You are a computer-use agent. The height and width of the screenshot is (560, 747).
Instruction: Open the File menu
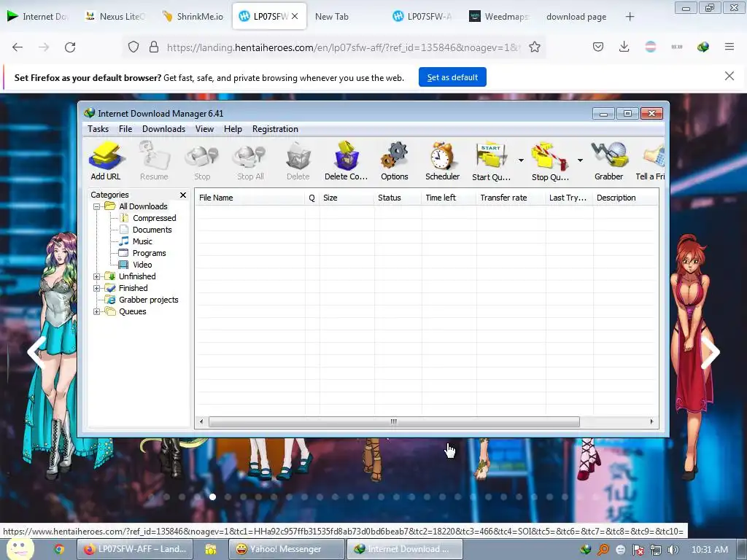pyautogui.click(x=125, y=129)
